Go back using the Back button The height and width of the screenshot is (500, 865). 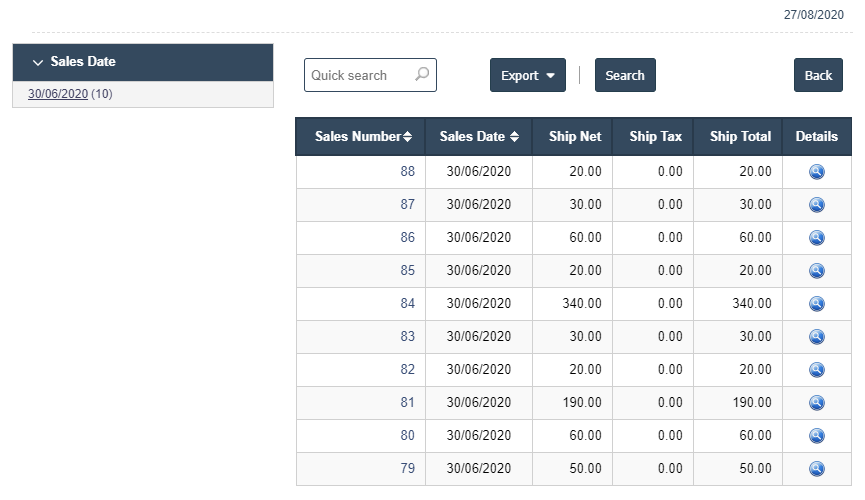click(818, 75)
